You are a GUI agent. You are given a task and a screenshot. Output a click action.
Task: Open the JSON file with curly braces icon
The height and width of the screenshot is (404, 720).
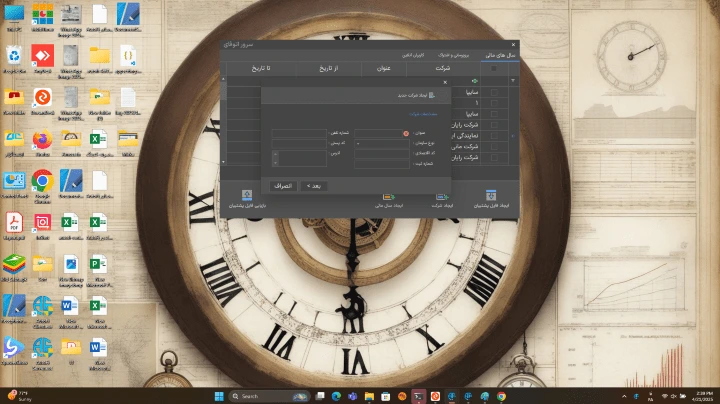tap(128, 59)
